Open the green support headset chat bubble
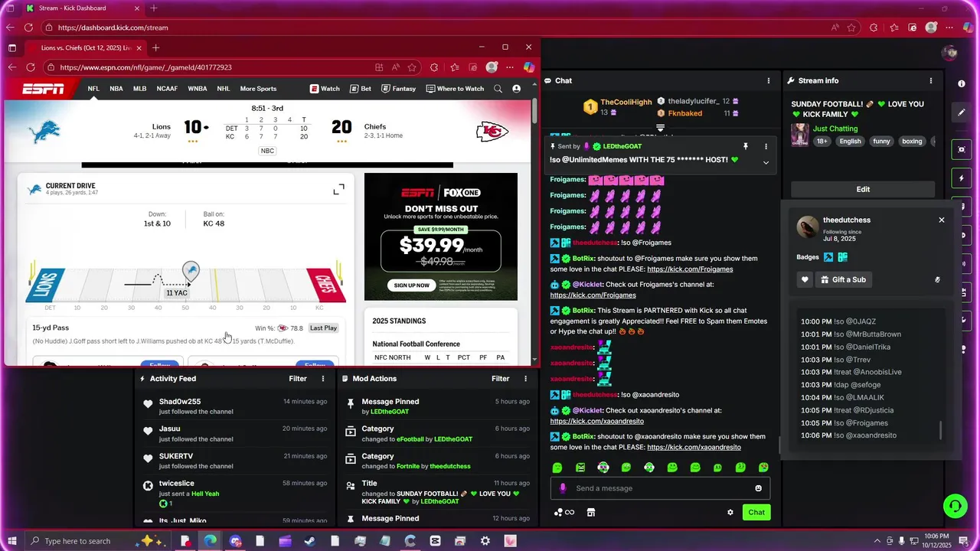The width and height of the screenshot is (980, 551). click(x=955, y=506)
